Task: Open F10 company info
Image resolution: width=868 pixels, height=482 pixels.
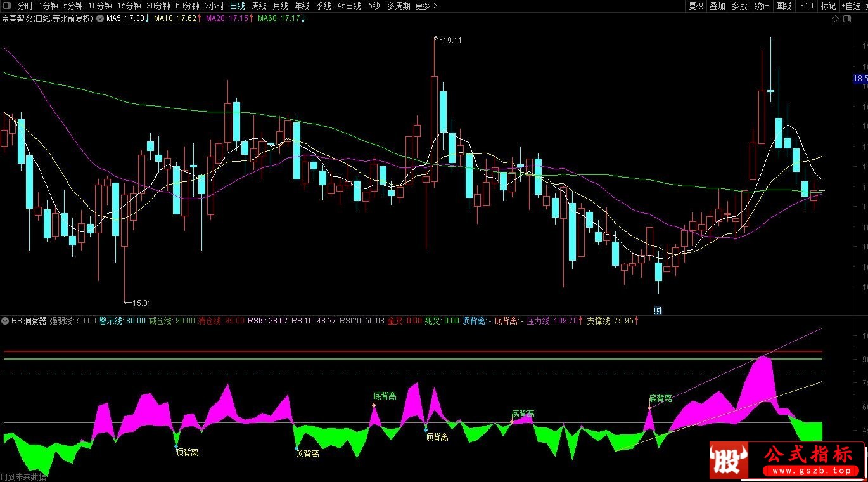Action: click(x=807, y=6)
